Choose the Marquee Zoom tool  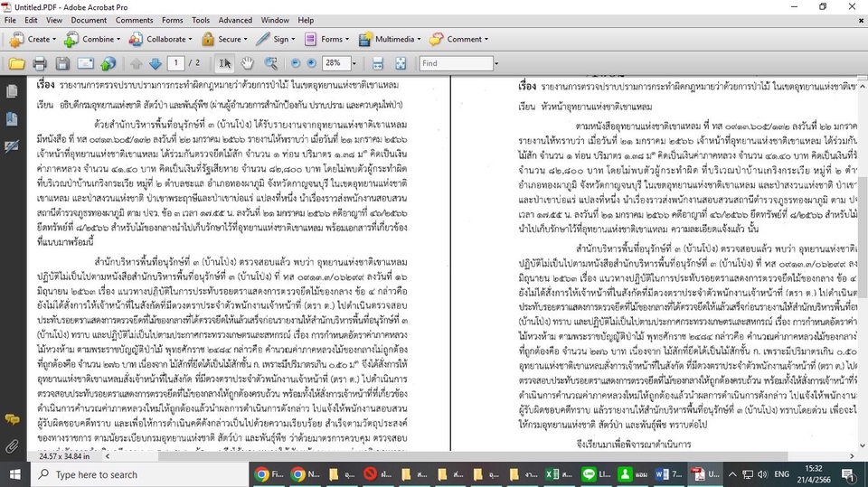[x=270, y=63]
